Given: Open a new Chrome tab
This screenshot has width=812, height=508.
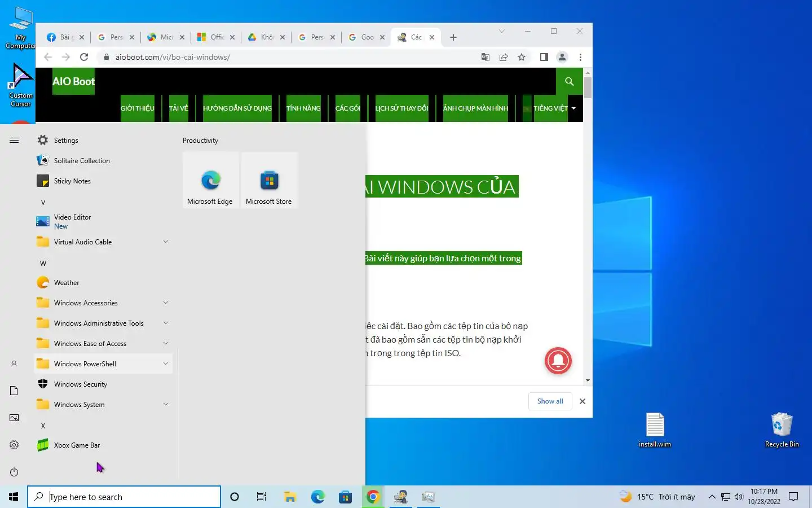Looking at the screenshot, I should point(453,37).
